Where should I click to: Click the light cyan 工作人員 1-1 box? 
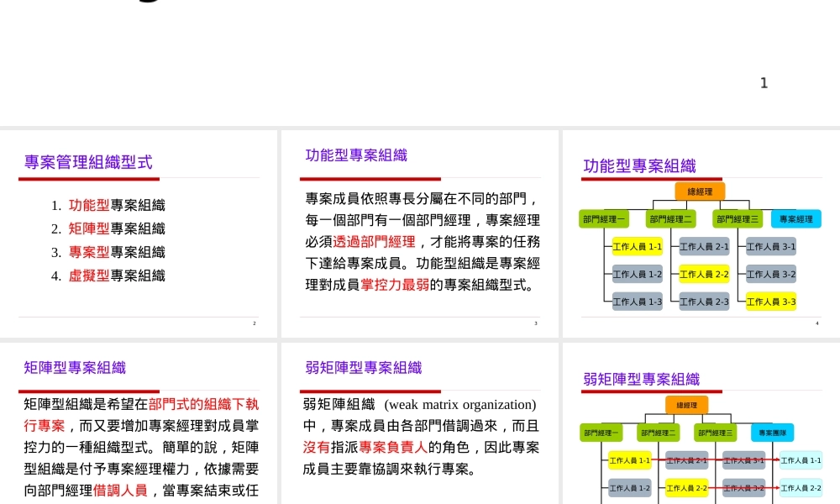click(x=801, y=460)
